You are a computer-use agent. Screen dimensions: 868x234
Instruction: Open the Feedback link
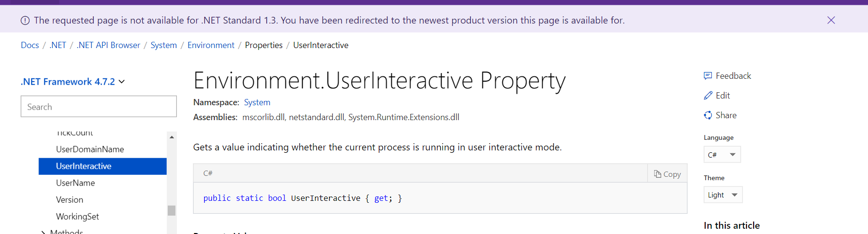(733, 76)
